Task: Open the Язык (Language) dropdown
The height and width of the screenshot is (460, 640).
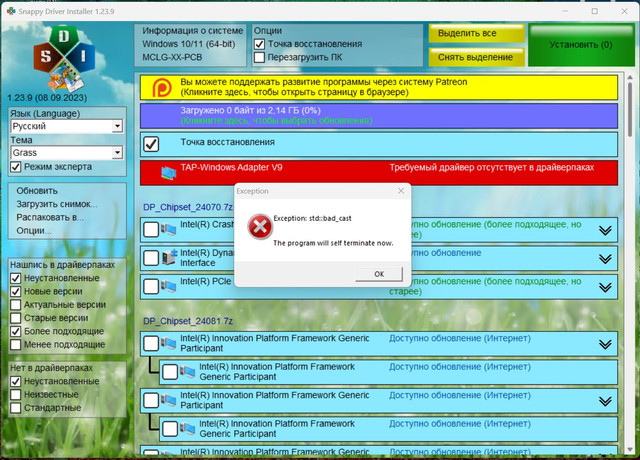Action: click(117, 126)
